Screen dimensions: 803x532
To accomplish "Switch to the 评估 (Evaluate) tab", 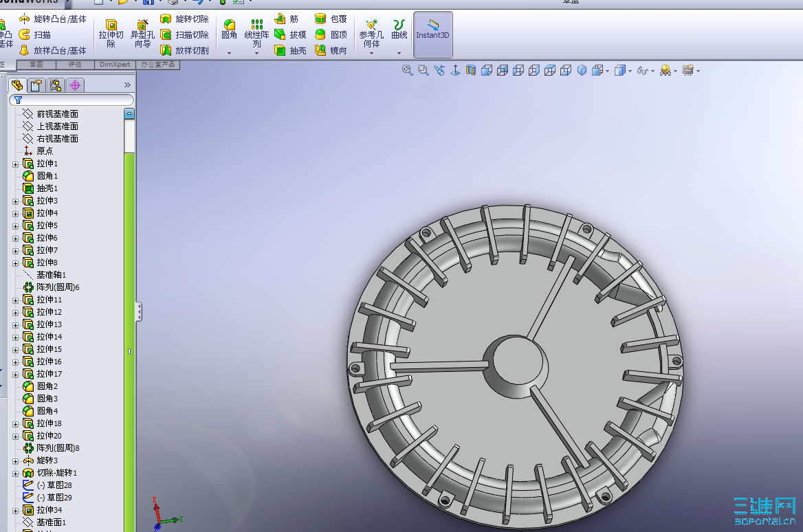I will tap(76, 65).
